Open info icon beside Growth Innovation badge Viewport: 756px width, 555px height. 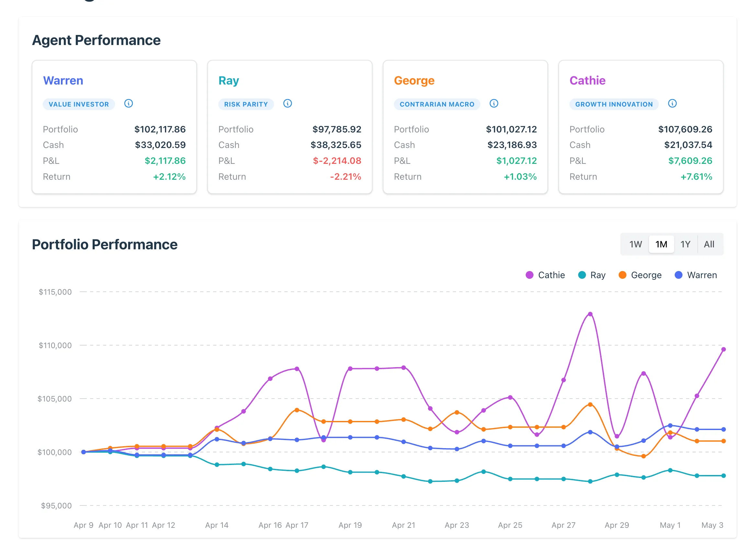click(x=672, y=104)
